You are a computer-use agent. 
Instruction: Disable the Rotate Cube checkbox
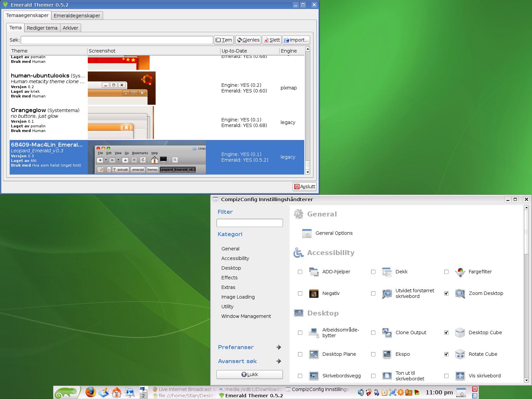point(446,354)
